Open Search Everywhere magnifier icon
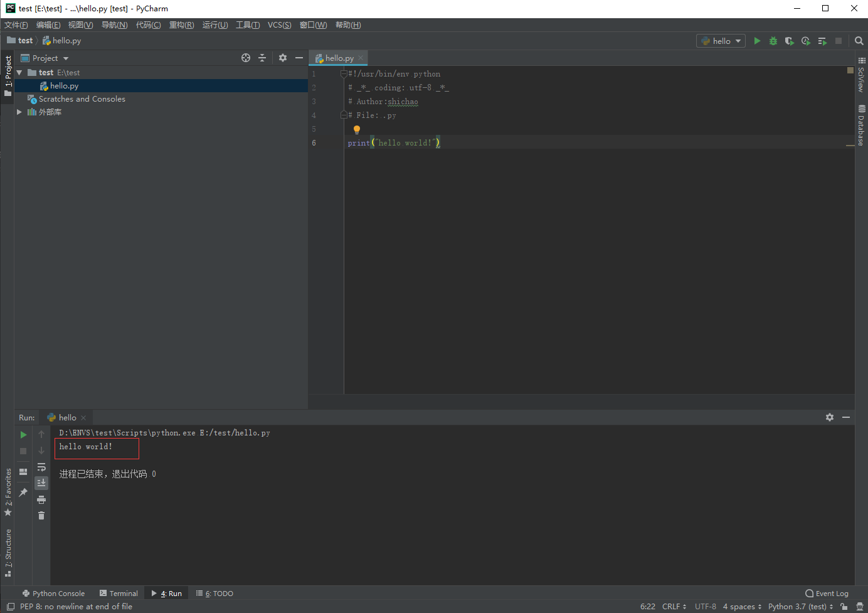Viewport: 868px width, 613px height. 859,41
